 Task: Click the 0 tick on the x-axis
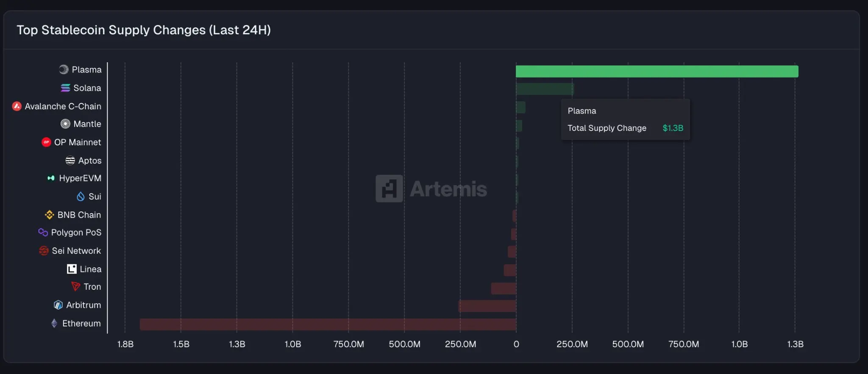pyautogui.click(x=516, y=344)
